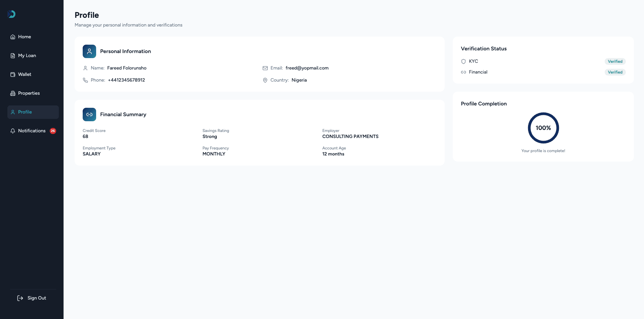The image size is (644, 319).
Task: Click the Profile Completion heading
Action: pos(484,104)
